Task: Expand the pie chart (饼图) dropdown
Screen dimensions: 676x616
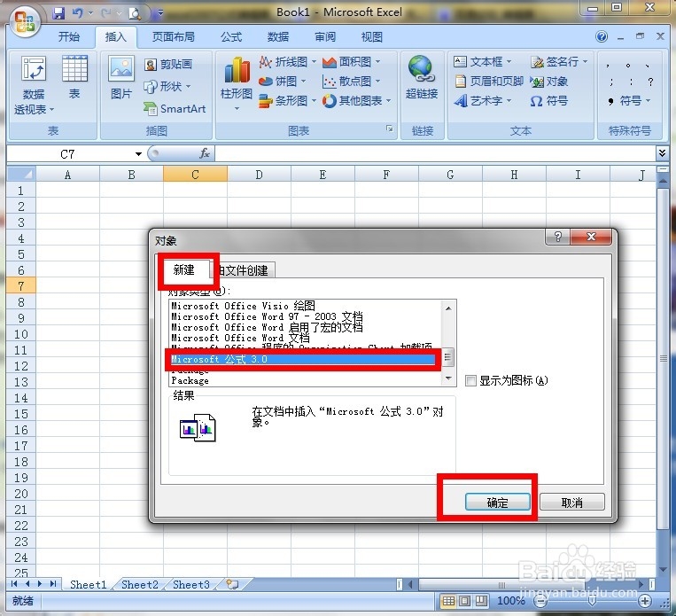Action: pos(303,81)
